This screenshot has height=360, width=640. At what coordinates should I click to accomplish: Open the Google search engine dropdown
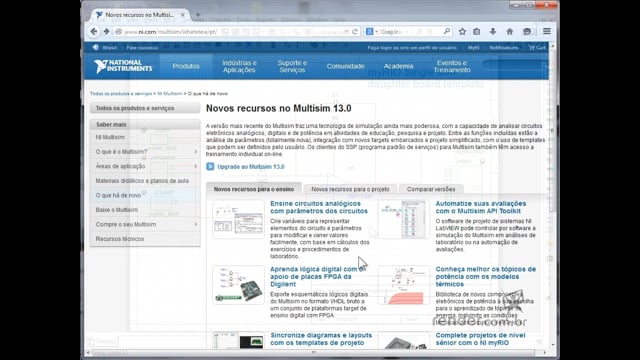coord(371,31)
